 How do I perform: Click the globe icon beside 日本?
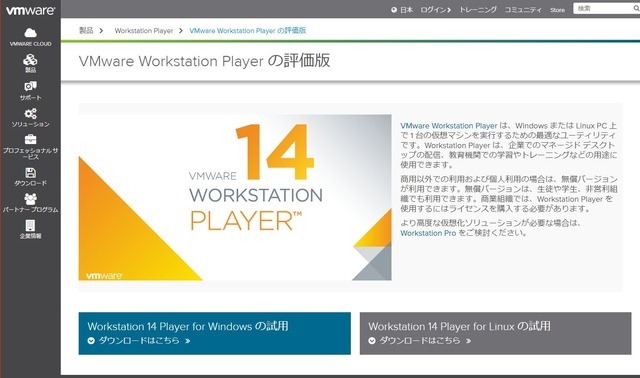click(x=394, y=10)
